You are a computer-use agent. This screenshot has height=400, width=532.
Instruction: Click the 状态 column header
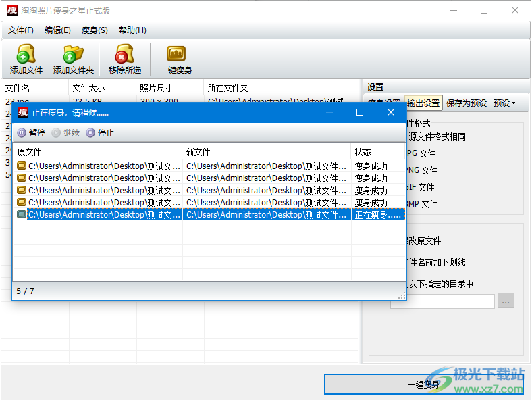tap(378, 152)
